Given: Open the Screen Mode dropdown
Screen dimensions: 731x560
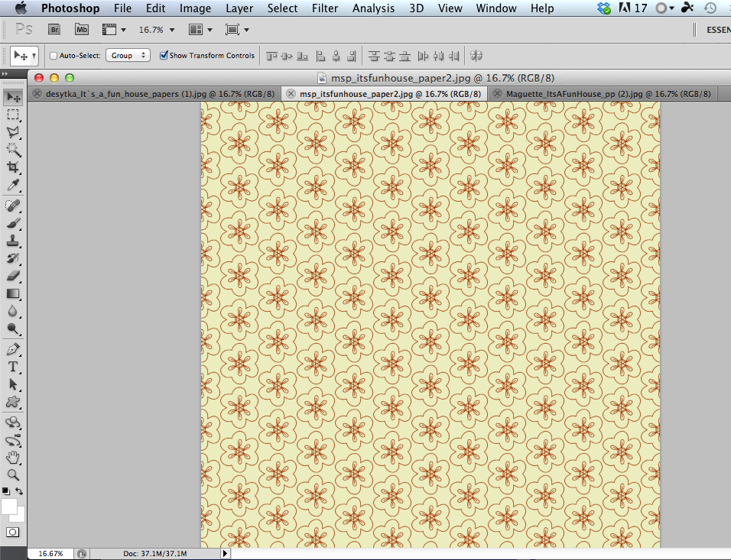Looking at the screenshot, I should click(239, 29).
